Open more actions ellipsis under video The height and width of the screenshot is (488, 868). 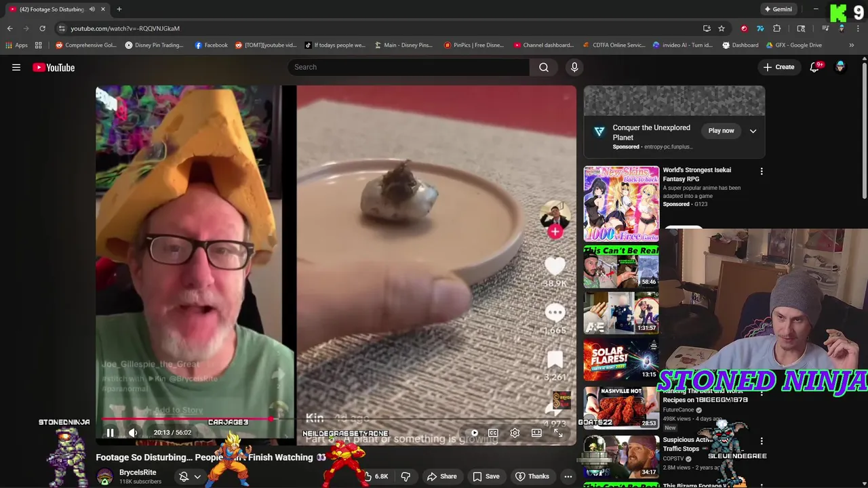(x=568, y=476)
